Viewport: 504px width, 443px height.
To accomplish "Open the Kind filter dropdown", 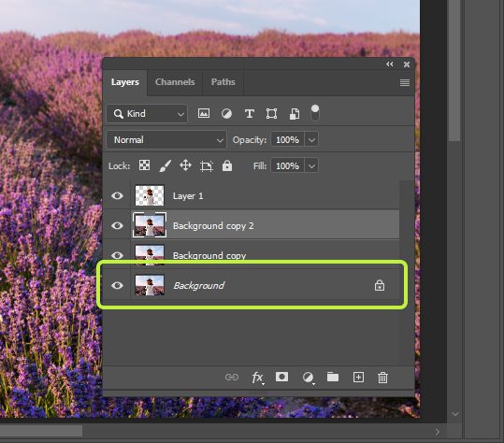I will coord(147,113).
